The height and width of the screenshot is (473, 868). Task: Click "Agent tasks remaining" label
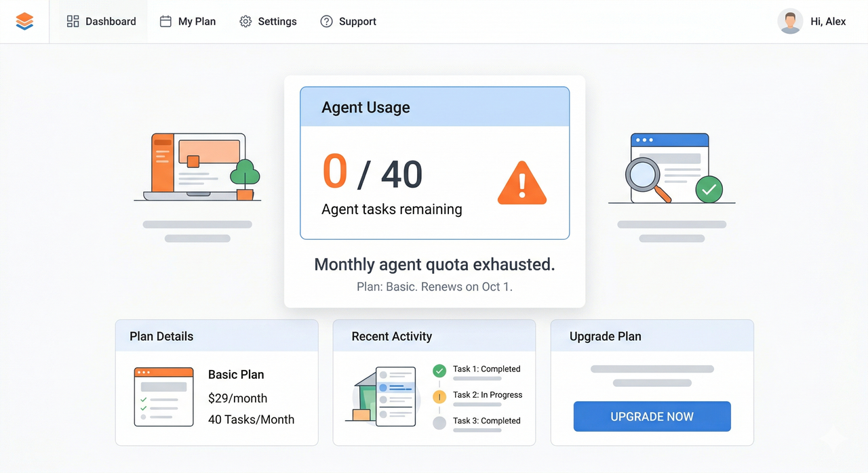[x=392, y=209]
